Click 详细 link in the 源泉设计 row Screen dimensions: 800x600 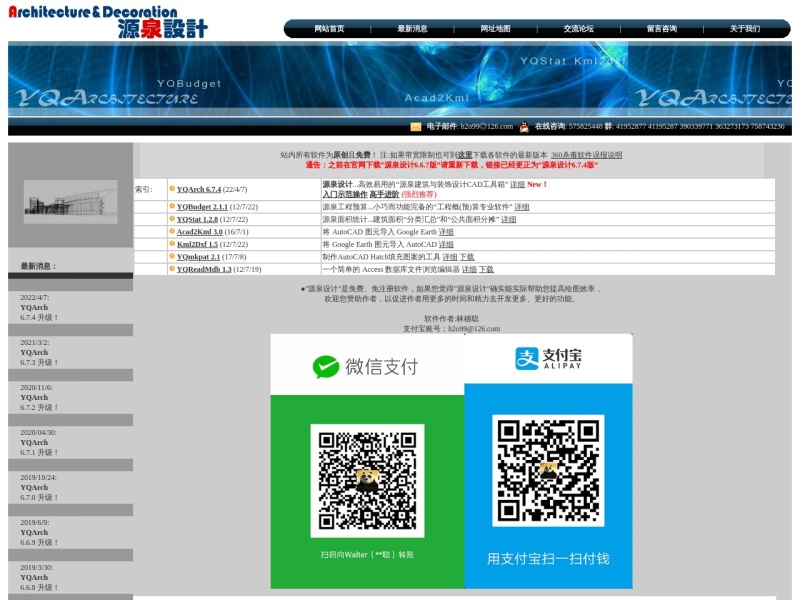tap(517, 184)
